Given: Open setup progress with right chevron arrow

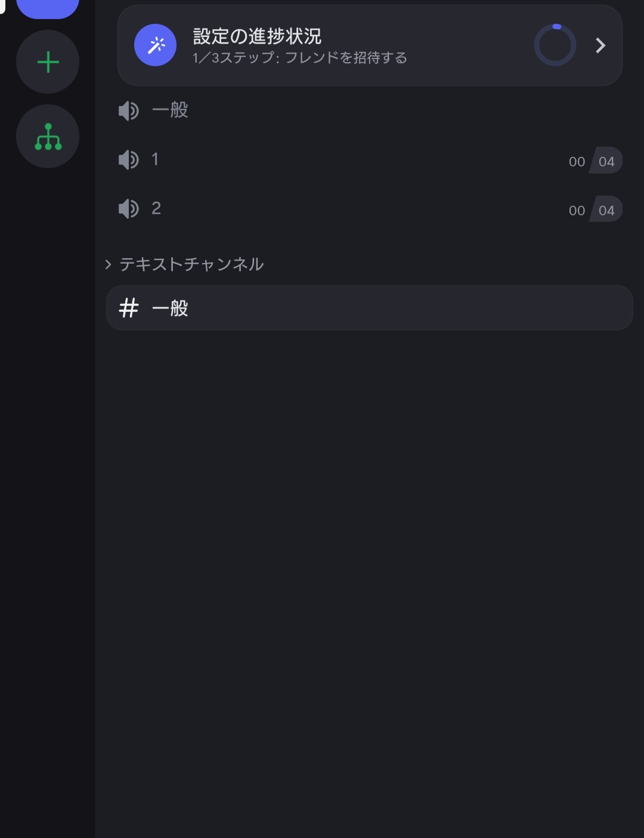Looking at the screenshot, I should point(600,45).
